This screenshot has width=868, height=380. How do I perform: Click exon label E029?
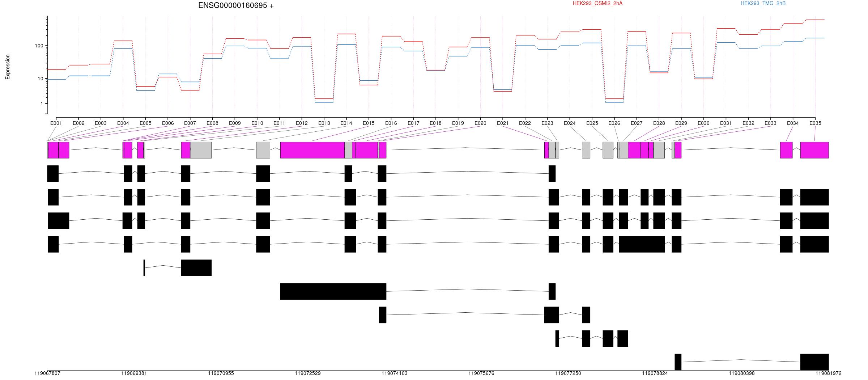681,123
